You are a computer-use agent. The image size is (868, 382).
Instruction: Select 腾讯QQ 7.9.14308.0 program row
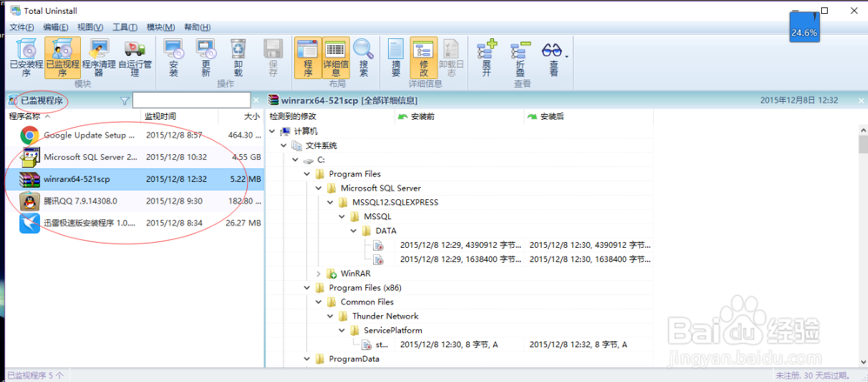[135, 201]
